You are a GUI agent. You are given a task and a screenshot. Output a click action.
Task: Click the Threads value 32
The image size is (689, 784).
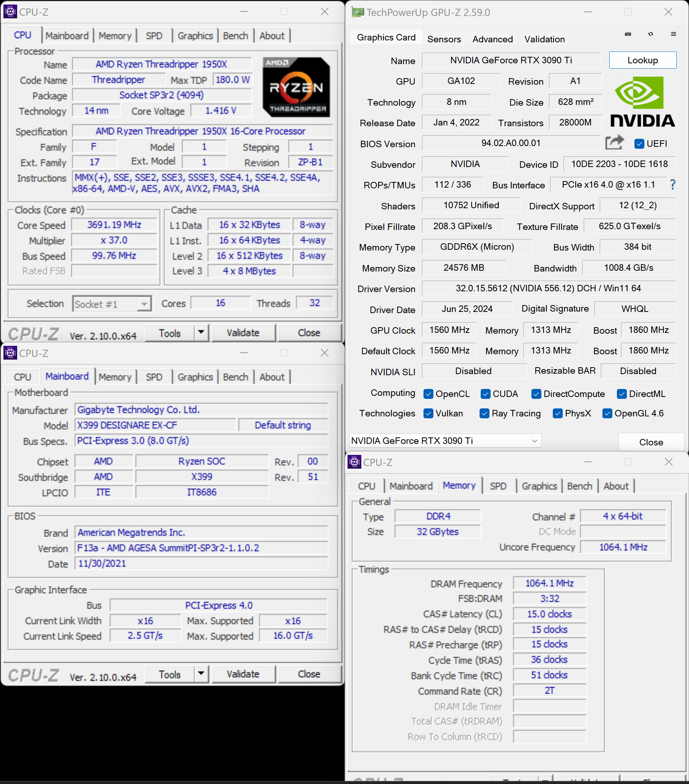pyautogui.click(x=315, y=303)
